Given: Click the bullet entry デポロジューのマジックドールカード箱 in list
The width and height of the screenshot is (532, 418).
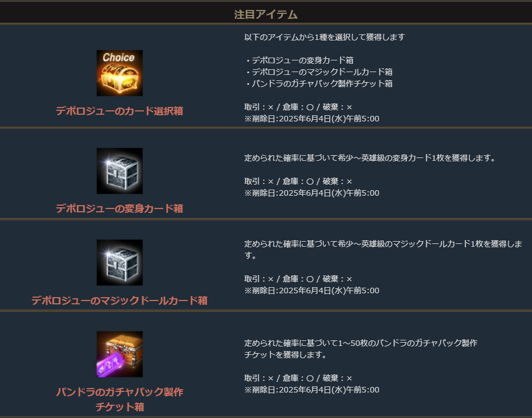Looking at the screenshot, I should pos(319,72).
